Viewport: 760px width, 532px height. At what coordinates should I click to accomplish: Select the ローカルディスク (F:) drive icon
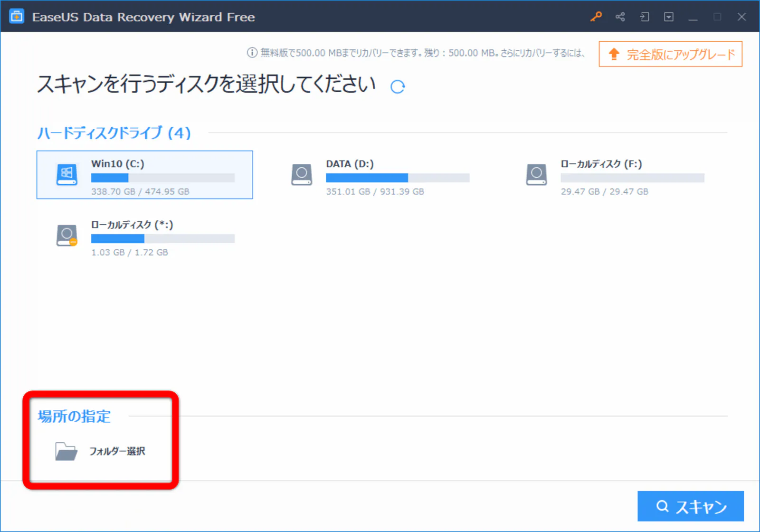pyautogui.click(x=536, y=174)
